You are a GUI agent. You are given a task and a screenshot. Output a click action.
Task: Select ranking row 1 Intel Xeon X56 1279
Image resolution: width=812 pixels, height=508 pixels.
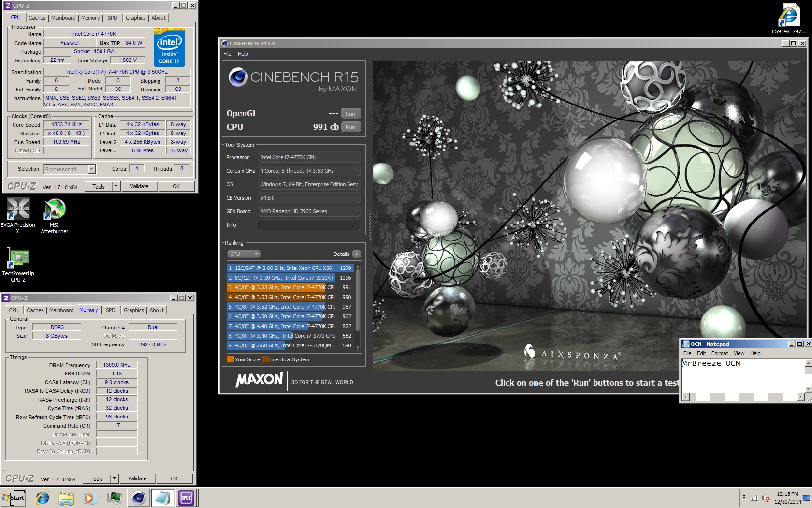tap(290, 268)
